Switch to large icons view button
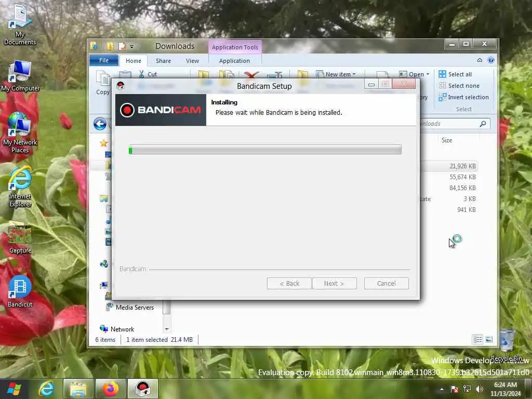The width and height of the screenshot is (532, 399). click(x=489, y=339)
